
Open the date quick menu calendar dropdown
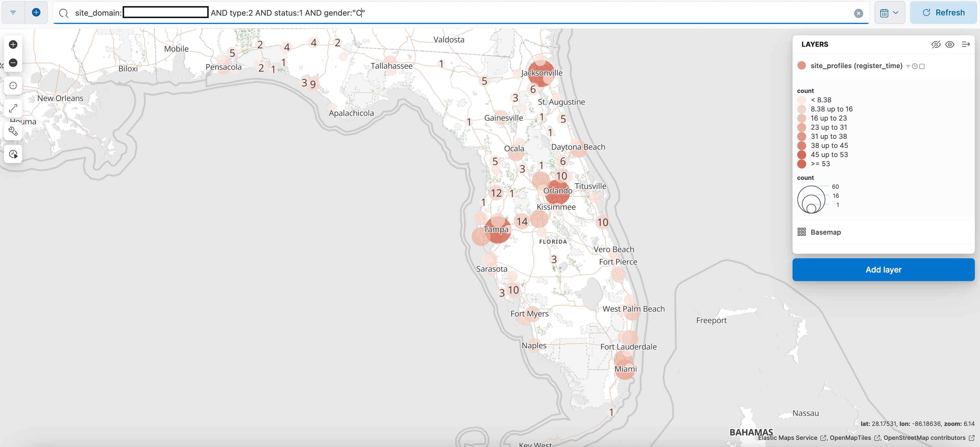pos(889,13)
